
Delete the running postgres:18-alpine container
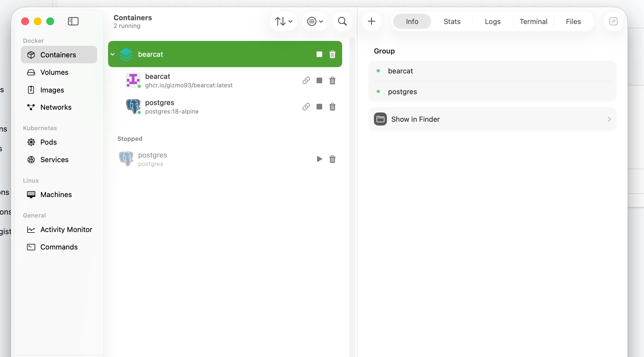(332, 107)
